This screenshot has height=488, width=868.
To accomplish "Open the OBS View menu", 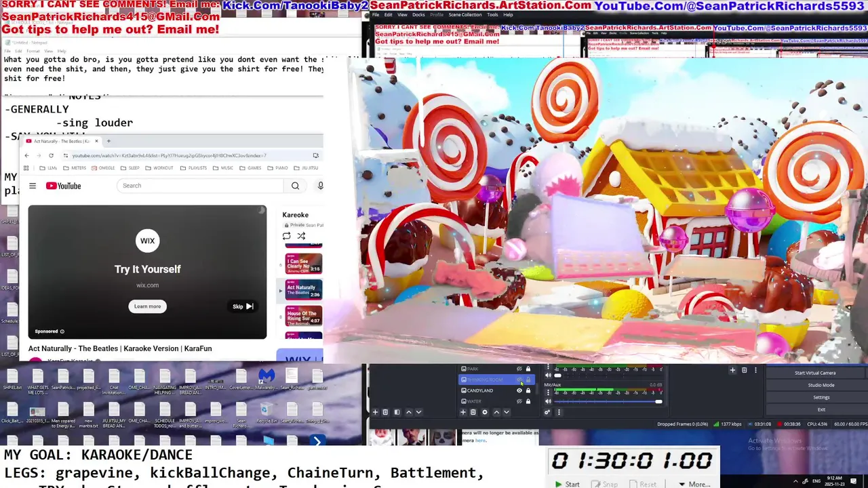I will tap(402, 14).
